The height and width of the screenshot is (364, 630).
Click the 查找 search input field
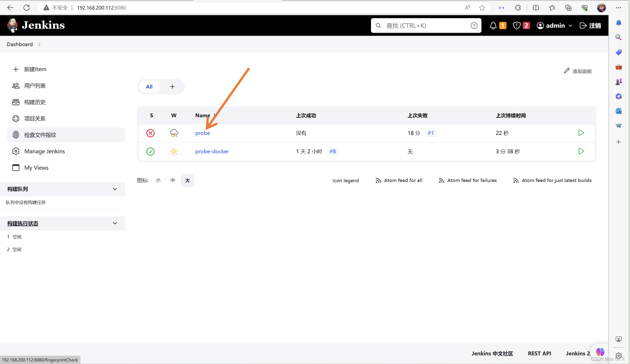[426, 25]
